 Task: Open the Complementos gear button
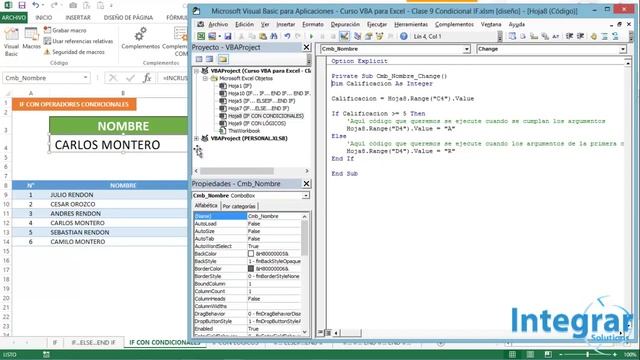click(140, 38)
